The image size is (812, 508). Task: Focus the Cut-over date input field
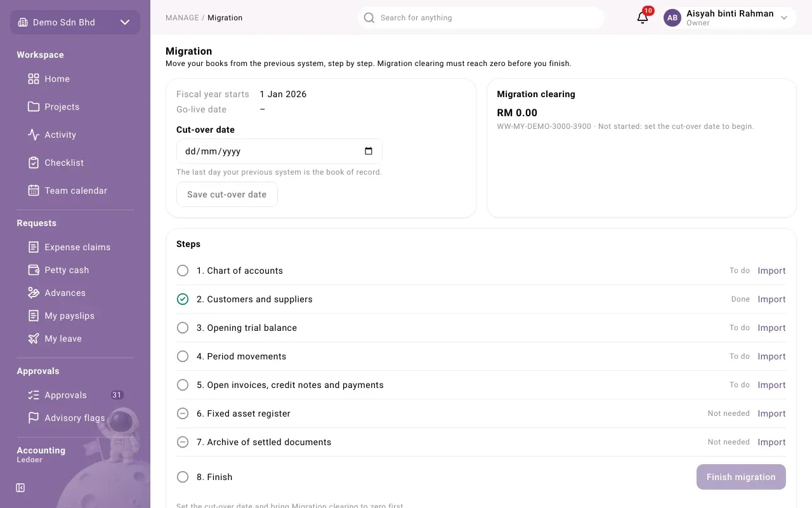point(279,151)
